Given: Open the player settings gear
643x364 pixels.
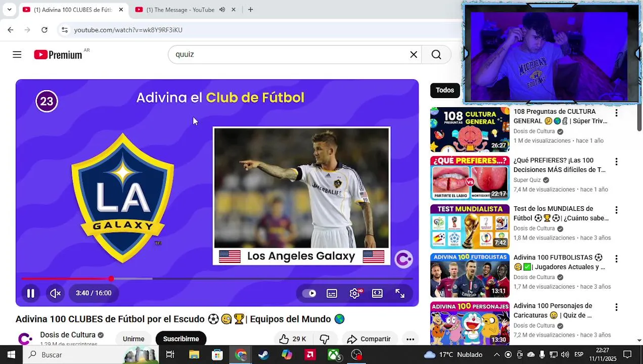Looking at the screenshot, I should [x=355, y=293].
